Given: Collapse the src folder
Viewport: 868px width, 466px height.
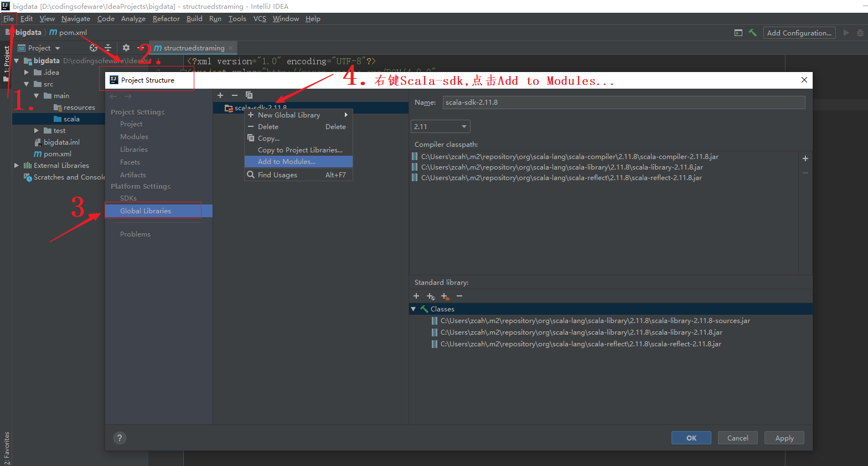Looking at the screenshot, I should point(27,84).
